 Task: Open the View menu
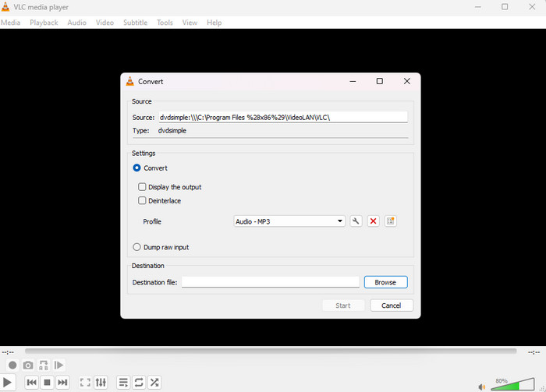[190, 23]
